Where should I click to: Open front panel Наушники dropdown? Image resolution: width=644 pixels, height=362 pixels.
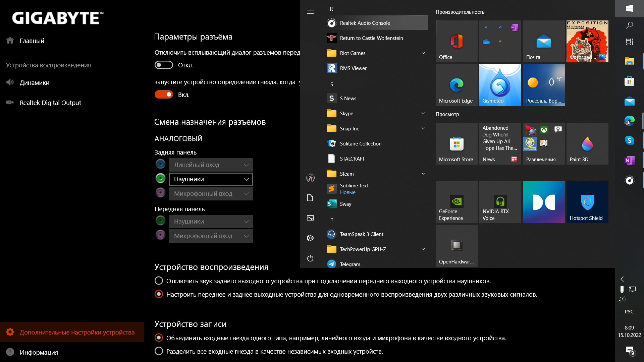click(211, 221)
